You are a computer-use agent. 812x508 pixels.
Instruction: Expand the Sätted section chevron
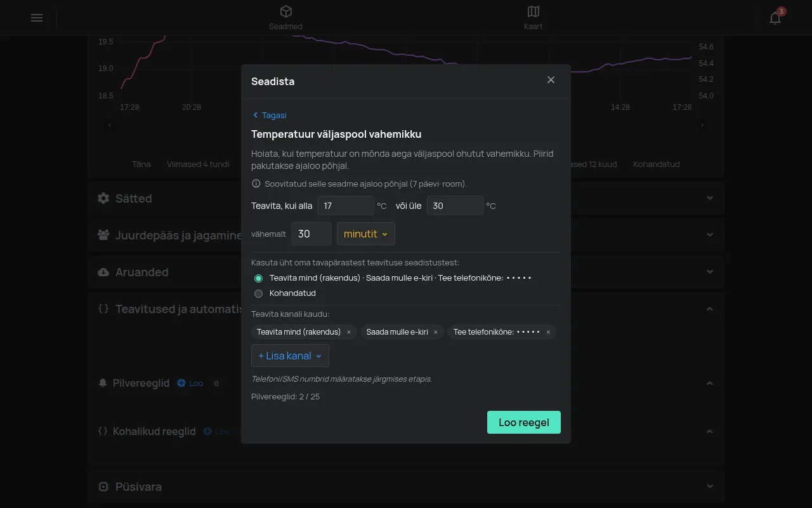[x=710, y=198]
